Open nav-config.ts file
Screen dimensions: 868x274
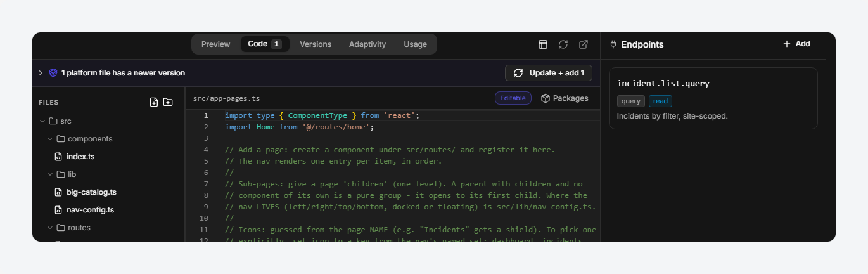coord(90,210)
